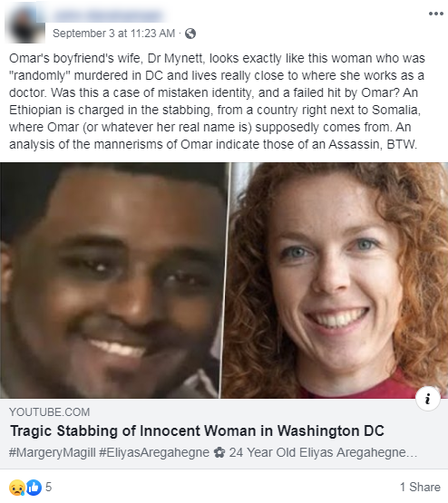Open the three-dot post options menu
448x503 pixels.
(436, 14)
